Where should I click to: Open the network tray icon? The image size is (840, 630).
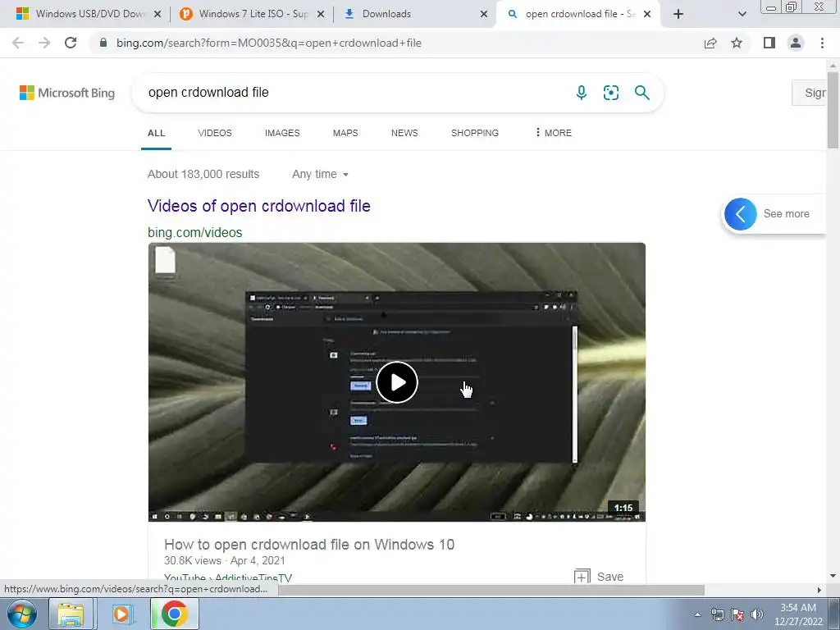point(717,614)
